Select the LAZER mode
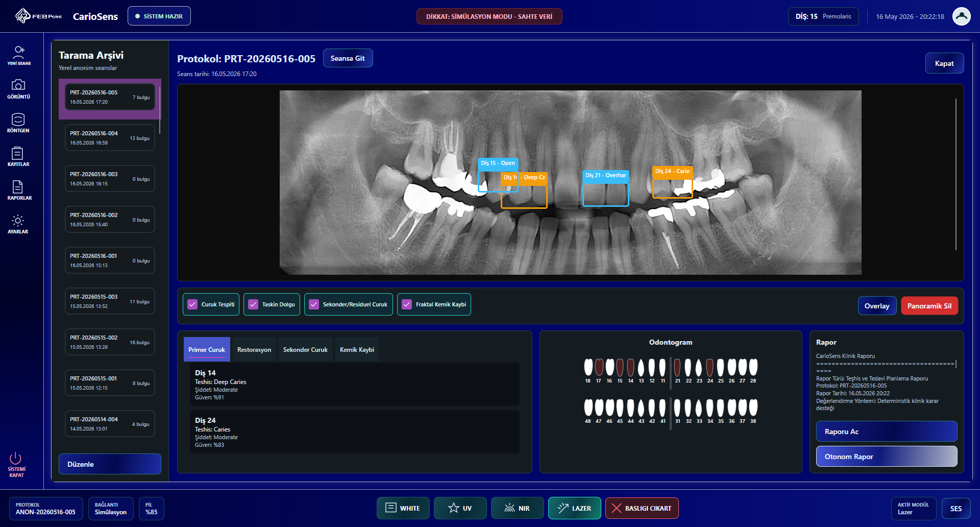 coord(575,508)
